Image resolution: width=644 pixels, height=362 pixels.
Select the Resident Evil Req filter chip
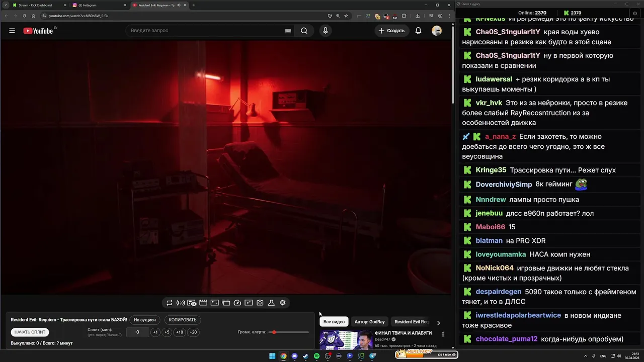tap(412, 322)
